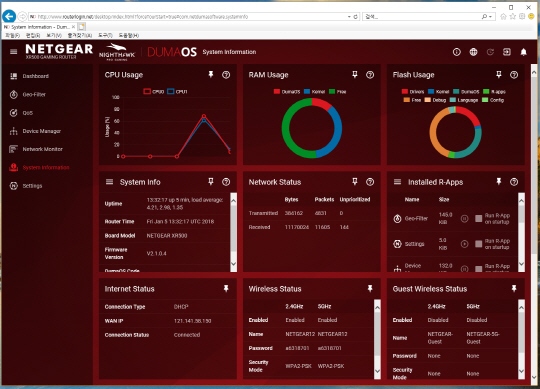Screen dimensions: 540x389
Task: Open Device Manager in the sidebar
Action: pos(35,131)
